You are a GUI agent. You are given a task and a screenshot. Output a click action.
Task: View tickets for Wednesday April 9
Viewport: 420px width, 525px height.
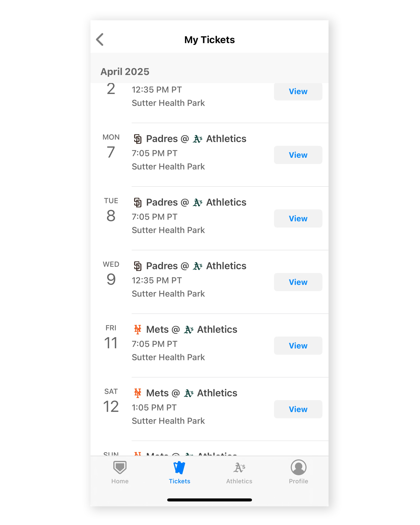click(x=298, y=282)
